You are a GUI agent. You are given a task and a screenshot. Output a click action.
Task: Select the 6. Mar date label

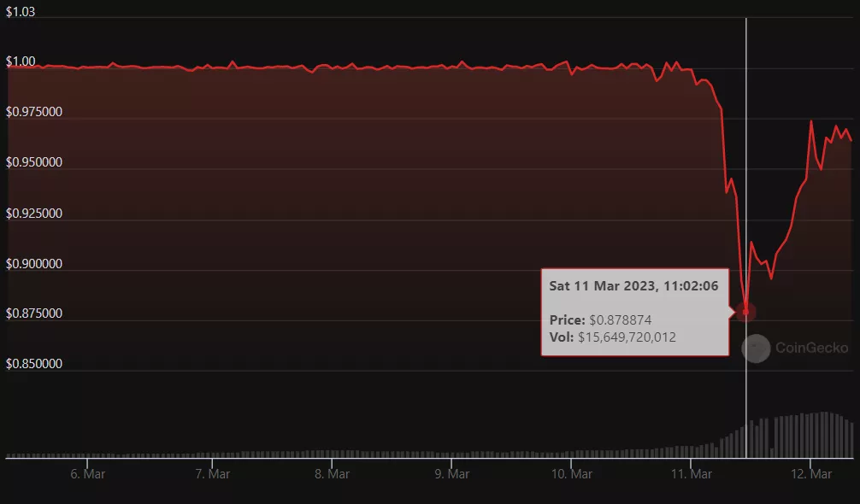tap(89, 473)
